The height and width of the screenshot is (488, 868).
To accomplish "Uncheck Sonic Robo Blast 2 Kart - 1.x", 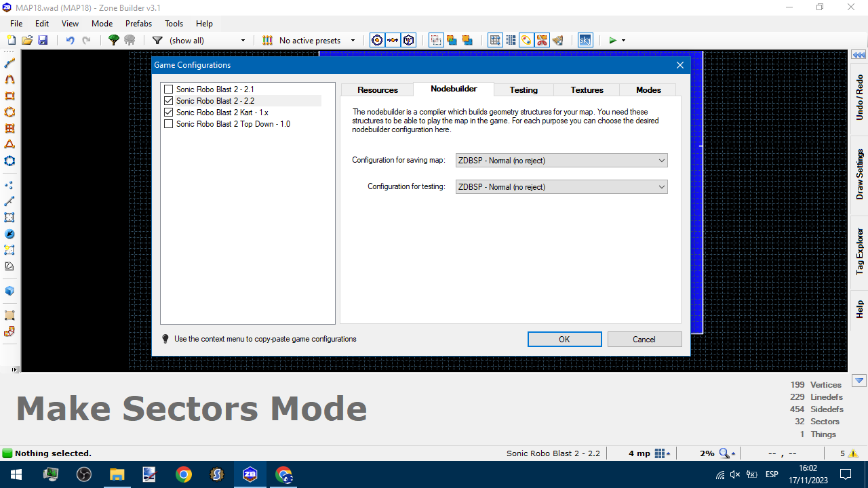I will coord(169,113).
